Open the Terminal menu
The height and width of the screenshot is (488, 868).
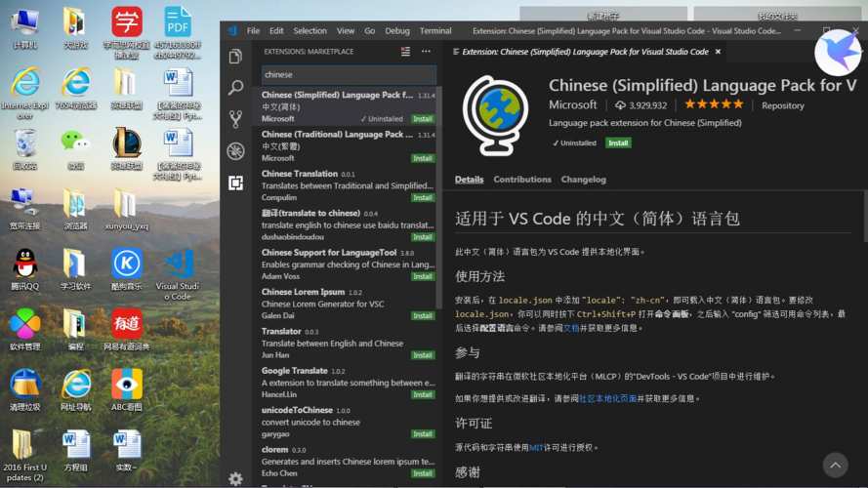point(435,31)
